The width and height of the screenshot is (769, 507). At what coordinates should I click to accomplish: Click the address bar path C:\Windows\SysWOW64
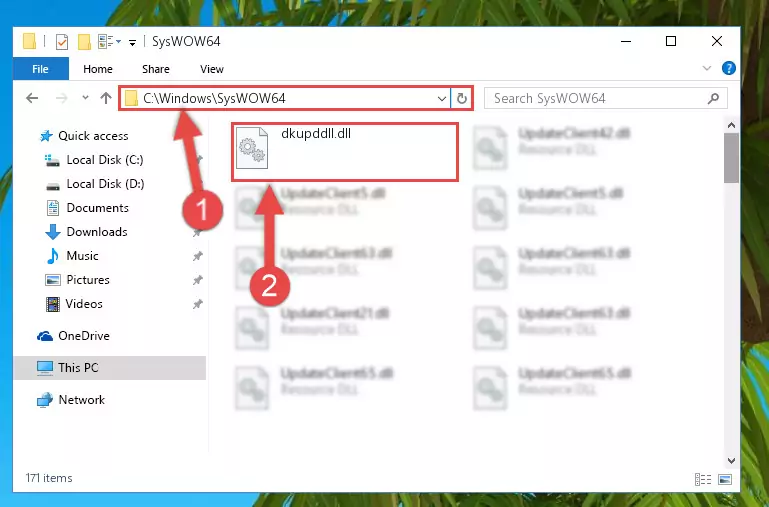(x=214, y=99)
